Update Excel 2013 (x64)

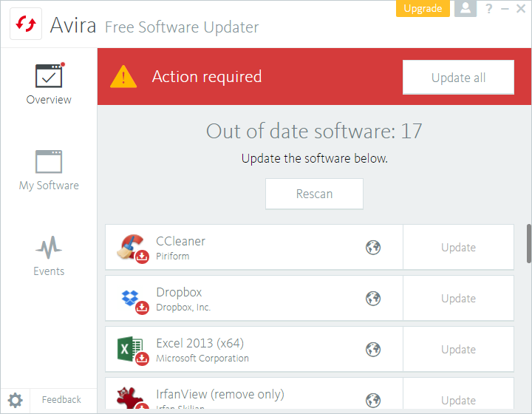pos(458,350)
